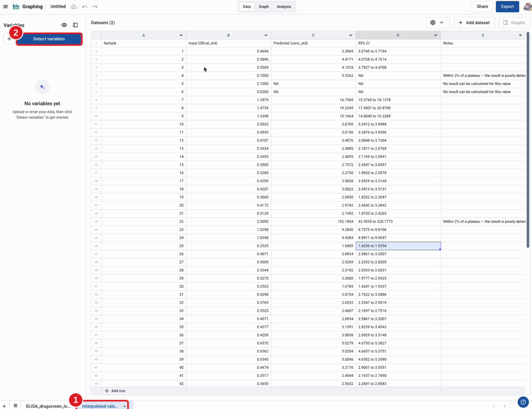Click the sparkle icon in variables panel
The height and width of the screenshot is (409, 532).
[x=42, y=87]
